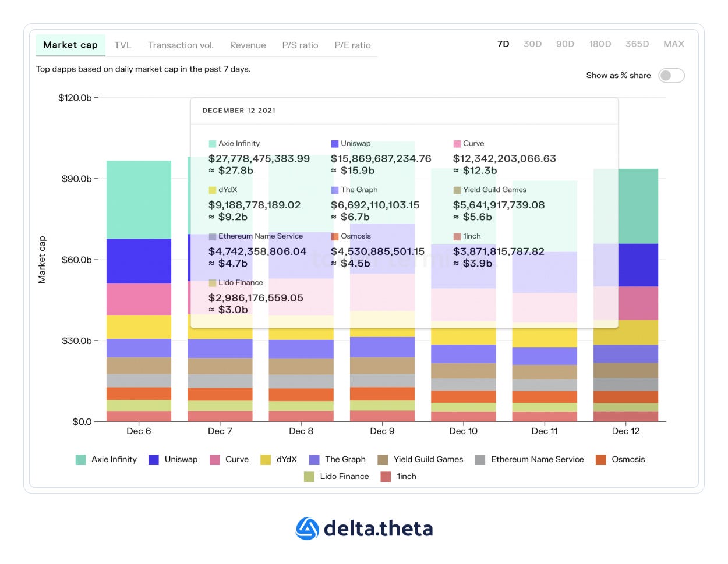The width and height of the screenshot is (728, 564).
Task: Select the 90D time range
Action: 565,44
